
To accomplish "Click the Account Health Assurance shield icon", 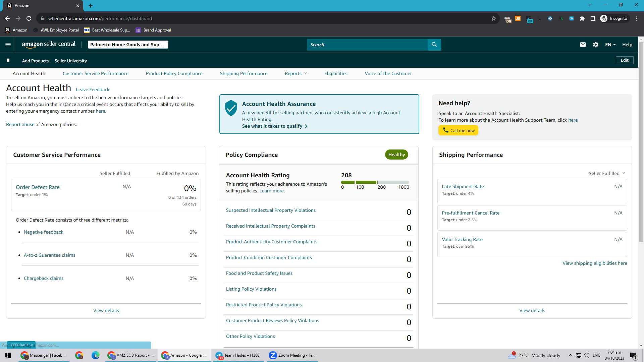I will click(231, 108).
